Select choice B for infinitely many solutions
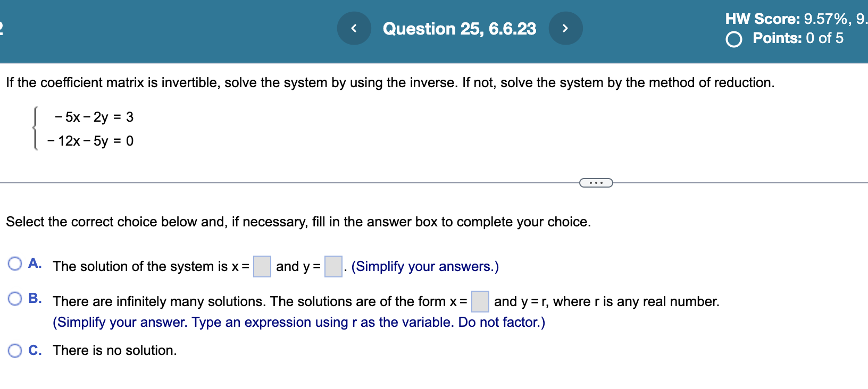This screenshot has height=389, width=868. click(15, 299)
